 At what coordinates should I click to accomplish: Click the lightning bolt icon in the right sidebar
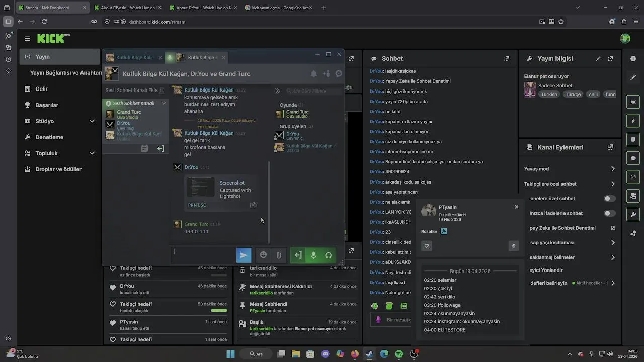633,121
